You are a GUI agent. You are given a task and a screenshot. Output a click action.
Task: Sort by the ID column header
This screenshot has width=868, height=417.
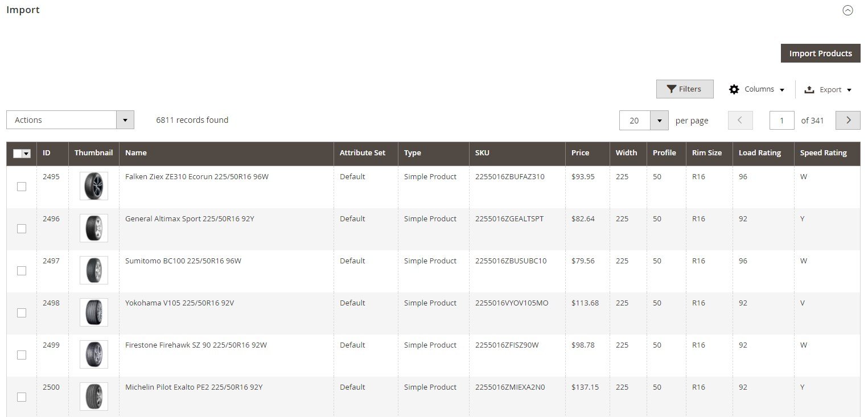click(x=52, y=154)
